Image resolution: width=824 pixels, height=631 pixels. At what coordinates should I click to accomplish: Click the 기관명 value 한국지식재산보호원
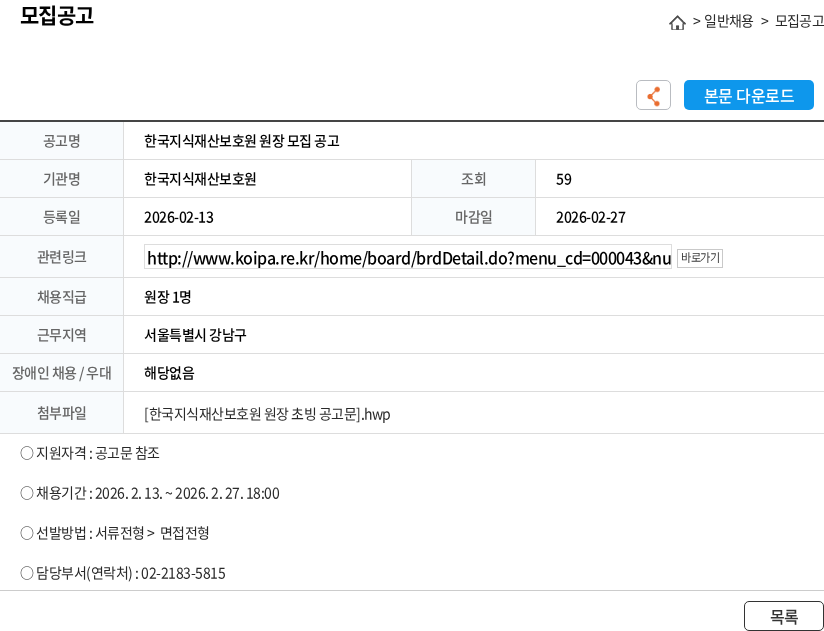(x=200, y=179)
